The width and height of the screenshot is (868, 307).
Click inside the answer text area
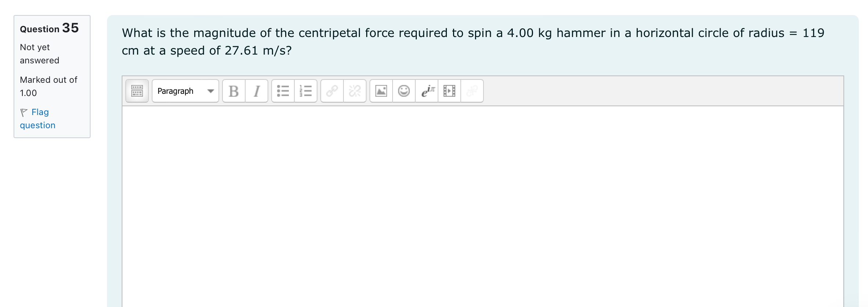(477, 201)
